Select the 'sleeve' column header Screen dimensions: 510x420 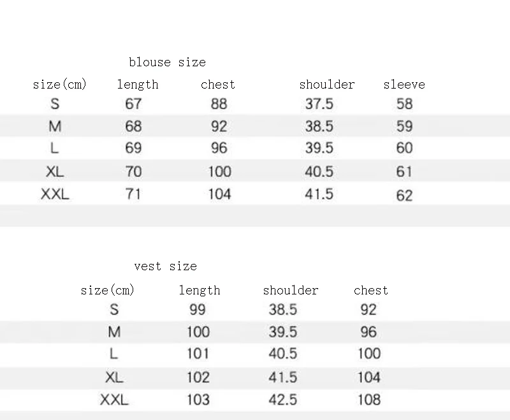coord(404,85)
